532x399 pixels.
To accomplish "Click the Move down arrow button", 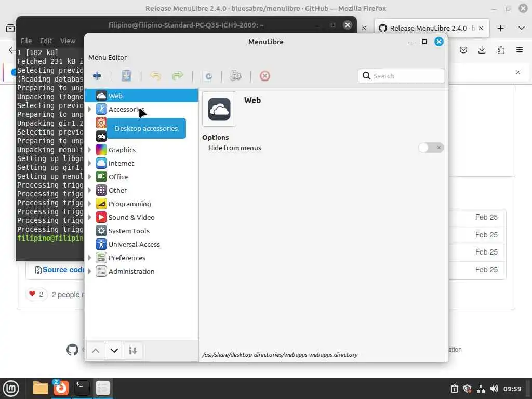I will point(114,351).
